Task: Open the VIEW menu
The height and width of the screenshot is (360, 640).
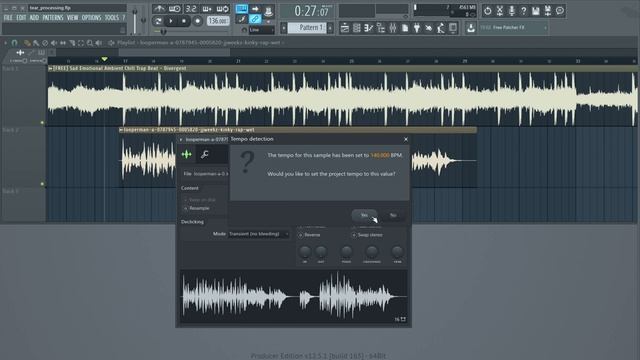Action: click(72, 18)
